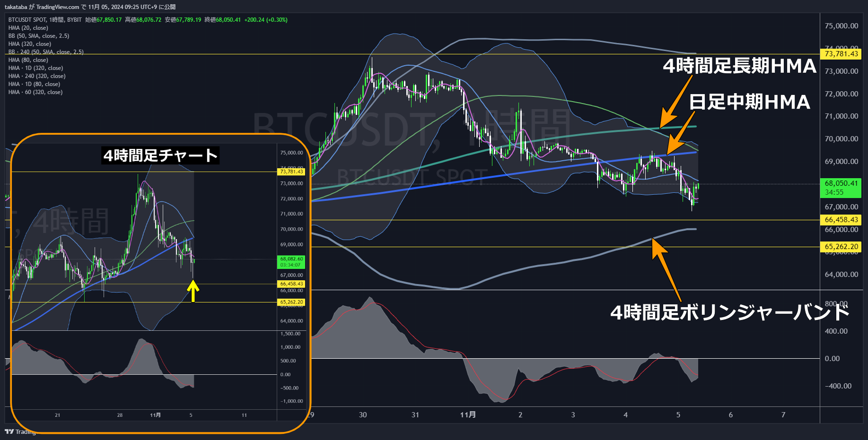Select the HMA (80, close) indicator legend

pyautogui.click(x=28, y=60)
